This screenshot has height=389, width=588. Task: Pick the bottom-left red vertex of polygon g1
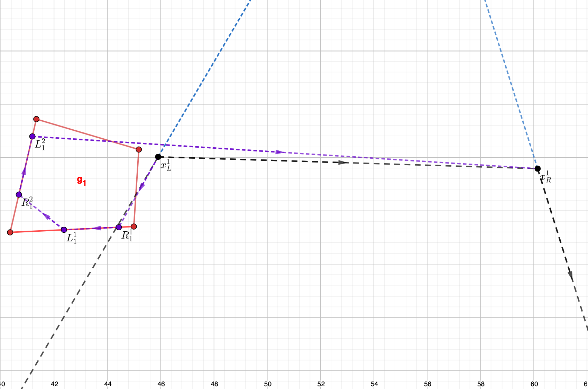click(10, 232)
